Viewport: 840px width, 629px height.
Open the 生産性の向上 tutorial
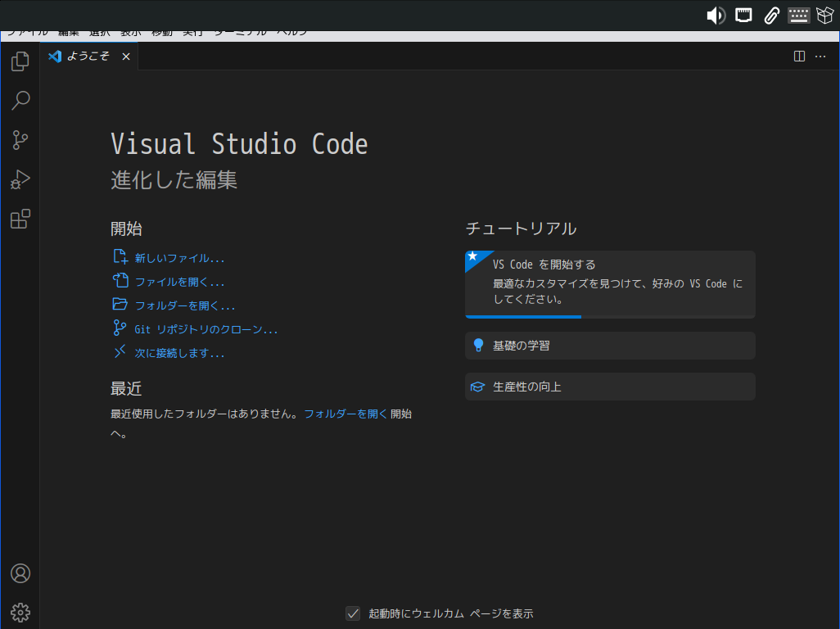(x=610, y=387)
